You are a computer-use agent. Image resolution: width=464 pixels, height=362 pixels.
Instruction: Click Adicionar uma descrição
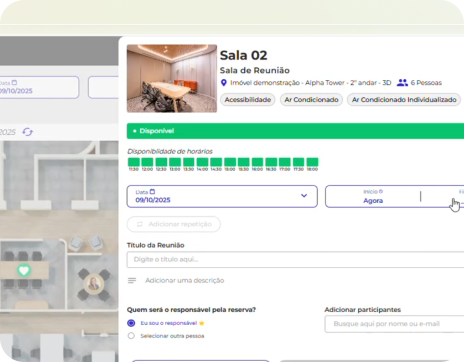(185, 281)
